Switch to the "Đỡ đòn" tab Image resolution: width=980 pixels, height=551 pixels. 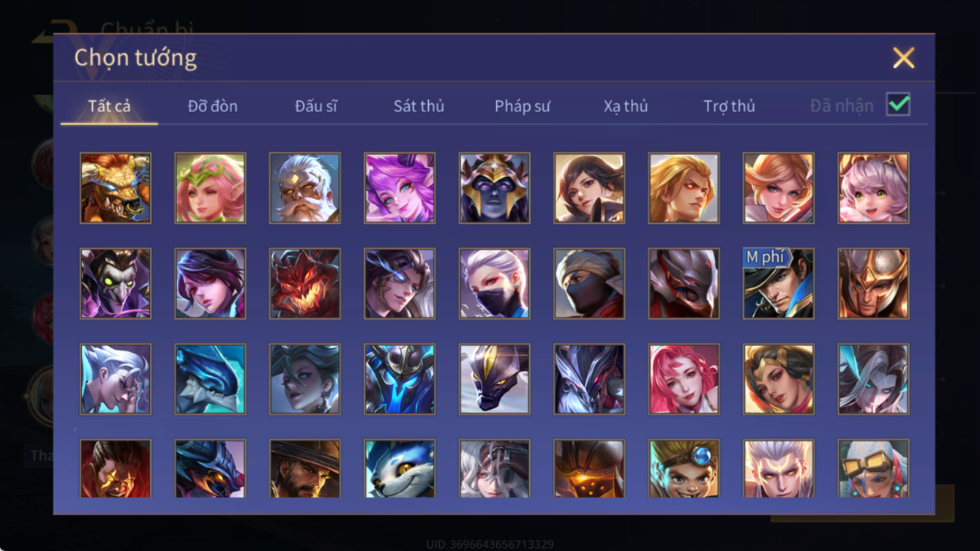(x=213, y=106)
